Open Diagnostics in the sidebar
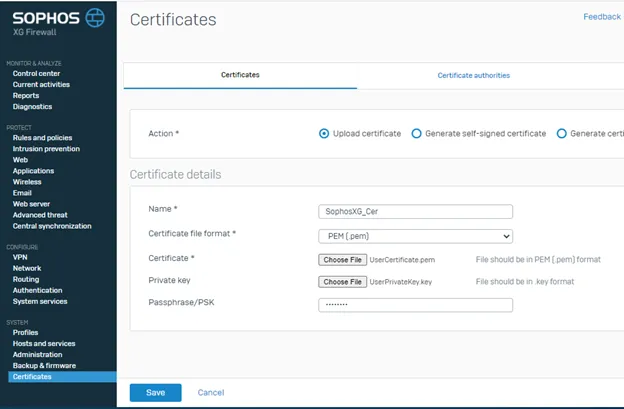 [32, 106]
